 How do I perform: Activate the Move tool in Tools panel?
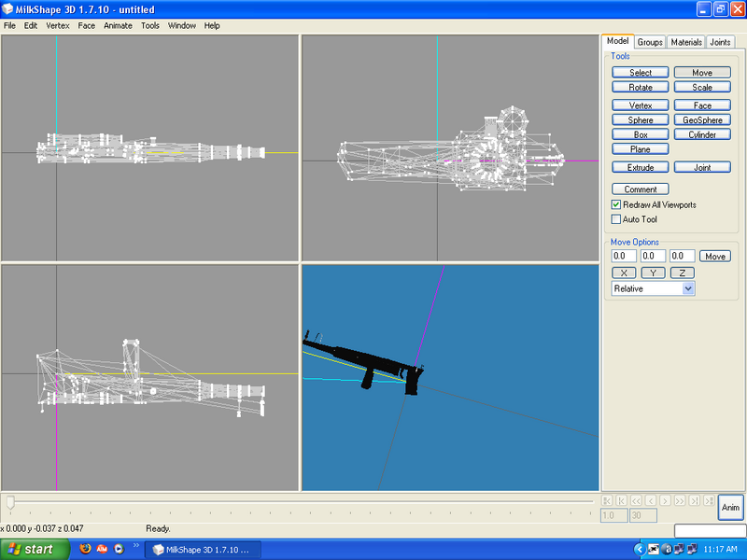[x=702, y=73]
